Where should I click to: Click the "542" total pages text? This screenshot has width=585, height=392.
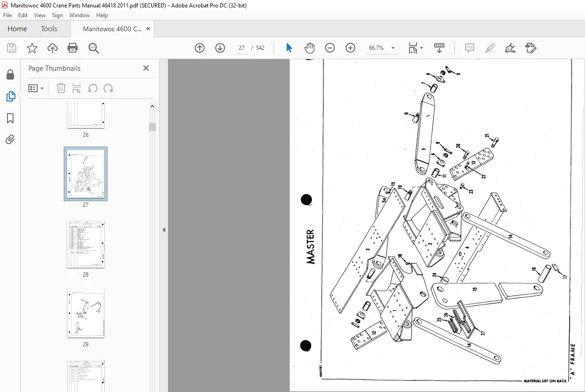pyautogui.click(x=260, y=48)
